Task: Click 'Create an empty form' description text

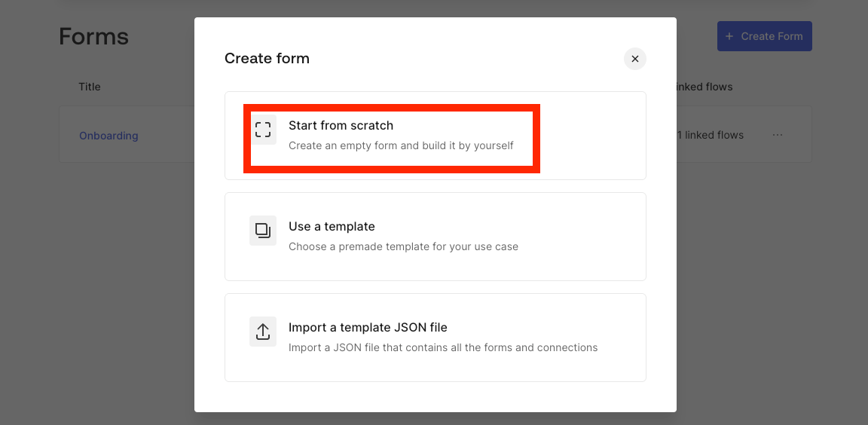Action: pyautogui.click(x=401, y=145)
